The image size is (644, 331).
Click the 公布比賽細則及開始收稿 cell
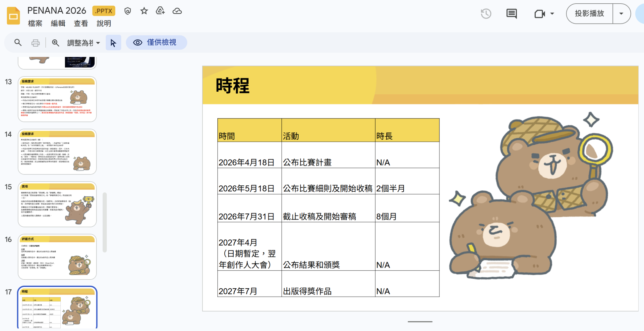point(328,181)
